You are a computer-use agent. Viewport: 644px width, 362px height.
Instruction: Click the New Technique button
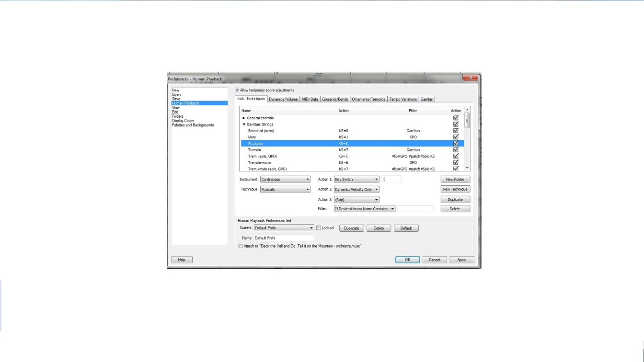pyautogui.click(x=455, y=189)
